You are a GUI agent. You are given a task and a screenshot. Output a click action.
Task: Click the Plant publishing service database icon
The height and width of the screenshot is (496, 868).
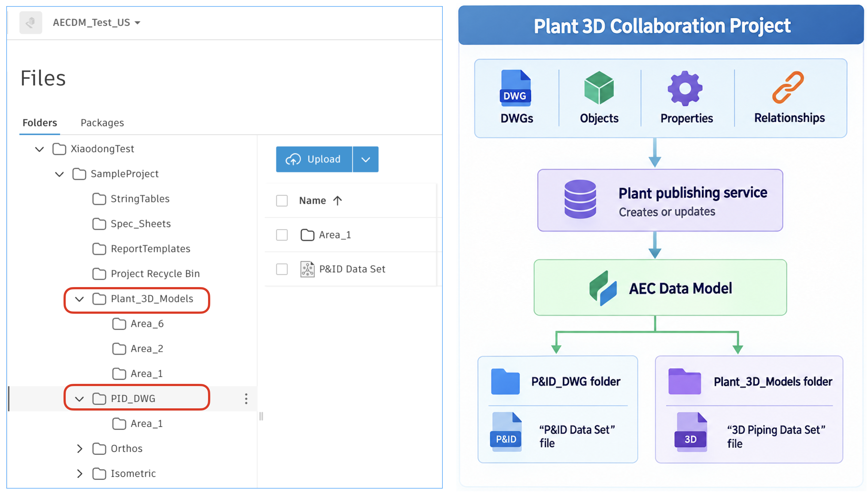[580, 199]
